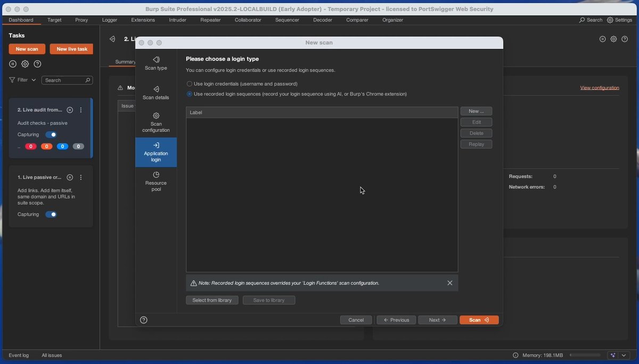Open Settings in the top bar
The image size is (639, 364).
point(620,20)
